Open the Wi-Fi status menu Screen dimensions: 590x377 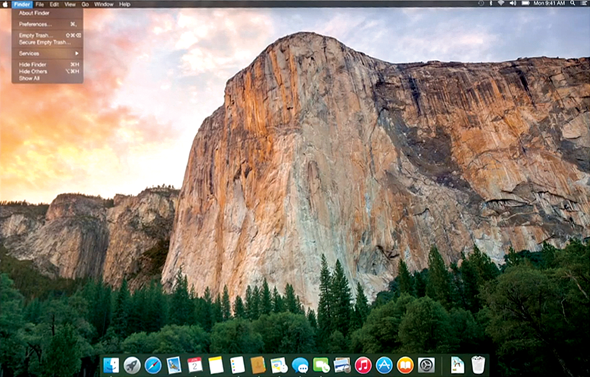[501, 3]
